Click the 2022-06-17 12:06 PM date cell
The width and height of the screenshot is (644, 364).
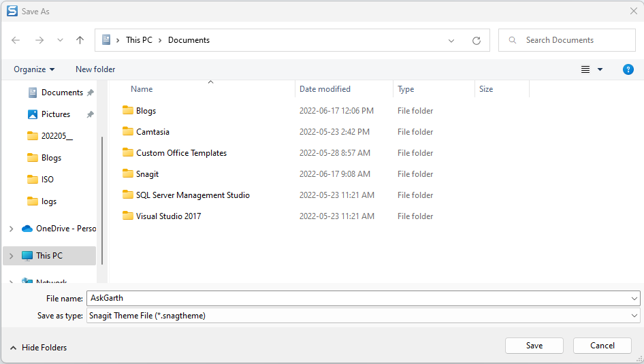click(x=336, y=111)
